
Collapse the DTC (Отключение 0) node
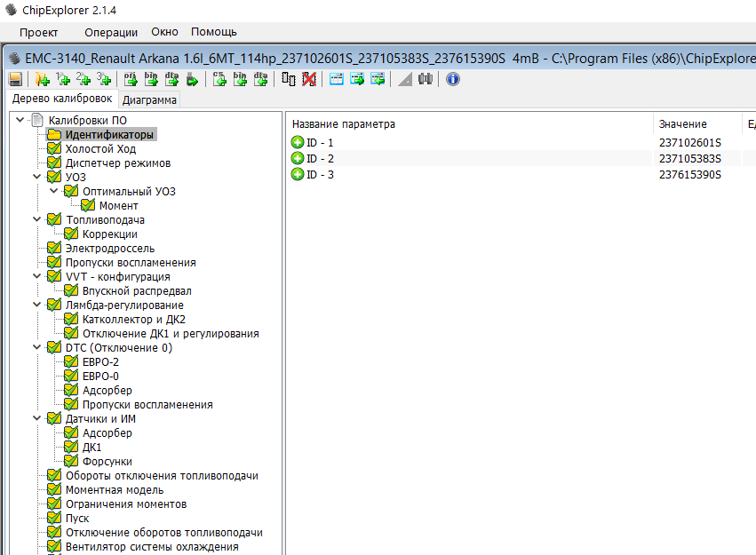coord(36,348)
